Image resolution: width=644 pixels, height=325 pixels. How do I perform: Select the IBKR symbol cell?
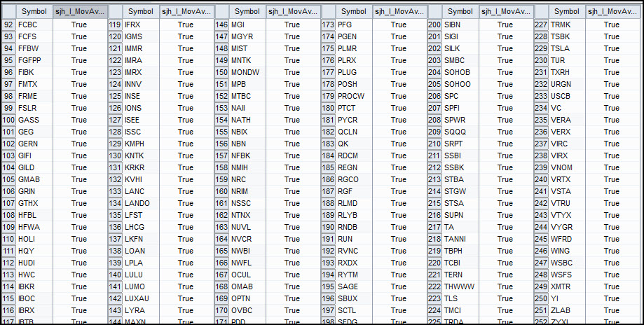34,286
